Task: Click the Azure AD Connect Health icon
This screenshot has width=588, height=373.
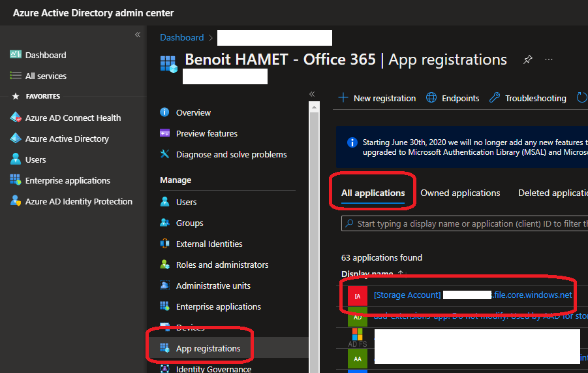Action: [x=16, y=118]
